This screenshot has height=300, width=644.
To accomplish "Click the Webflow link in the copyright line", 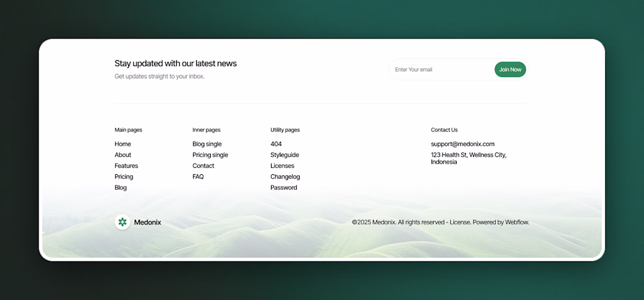I will 517,222.
